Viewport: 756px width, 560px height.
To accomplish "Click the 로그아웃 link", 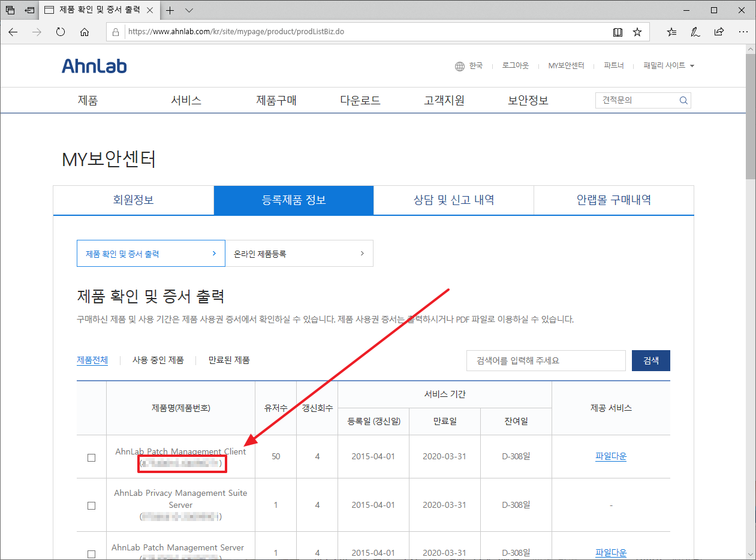I will click(x=516, y=66).
